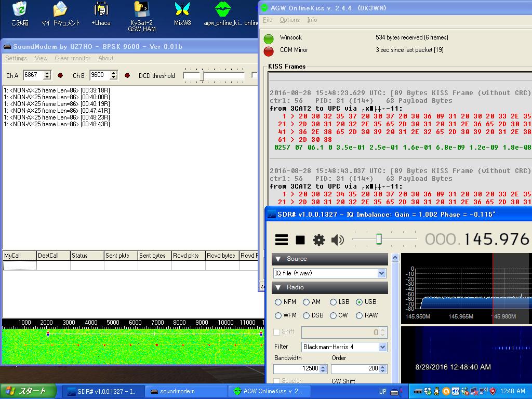Click the SoundModem title bar icon
The height and width of the screenshot is (399, 532).
point(7,46)
